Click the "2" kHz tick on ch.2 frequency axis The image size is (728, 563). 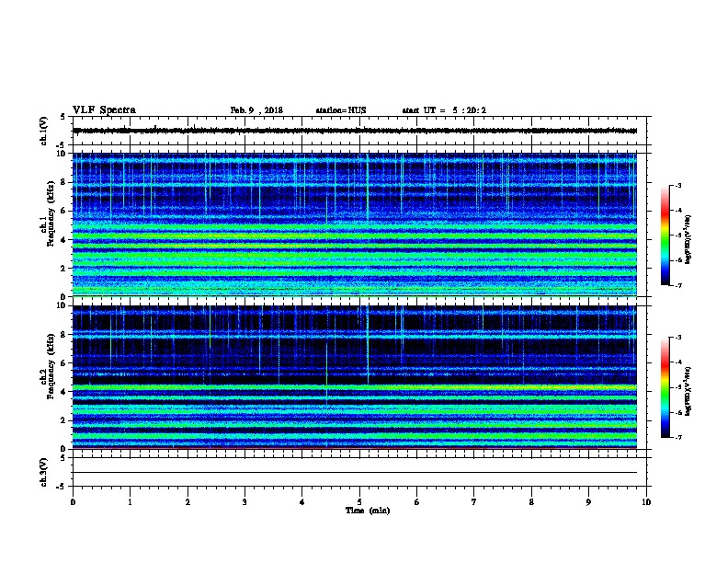[x=63, y=420]
